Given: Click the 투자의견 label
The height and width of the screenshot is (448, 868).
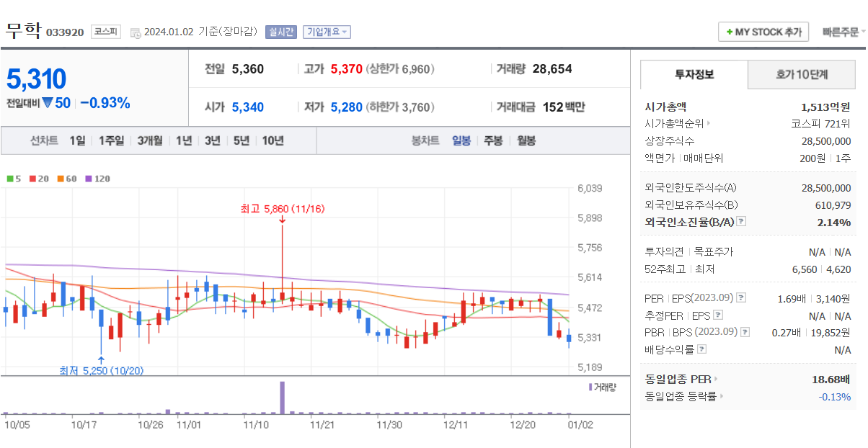Looking at the screenshot, I should pos(663,252).
